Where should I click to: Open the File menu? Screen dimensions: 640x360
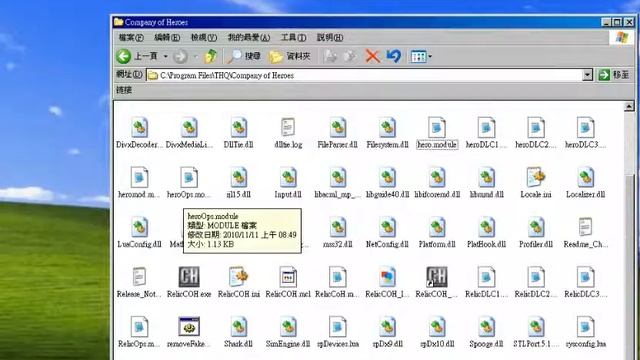pos(131,38)
